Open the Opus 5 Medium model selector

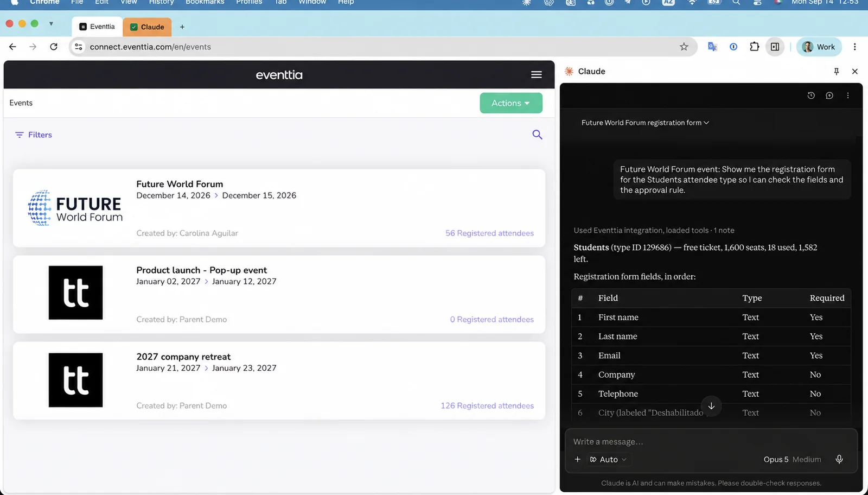[792, 459]
